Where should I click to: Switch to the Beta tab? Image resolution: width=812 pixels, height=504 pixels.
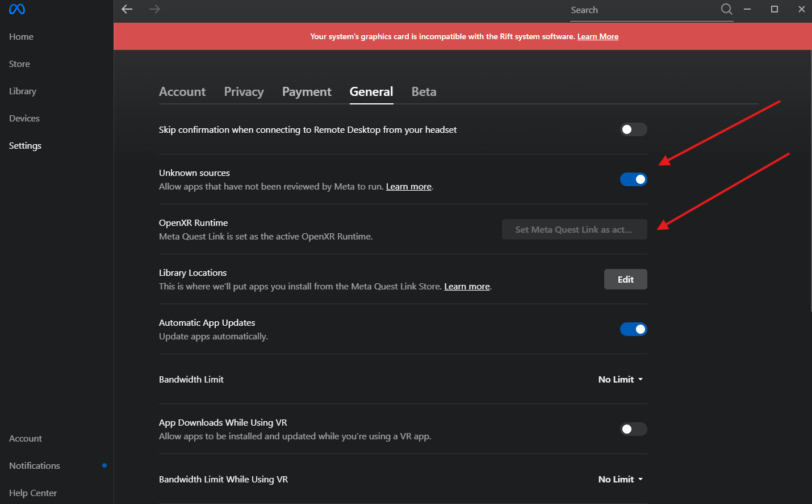[424, 91]
